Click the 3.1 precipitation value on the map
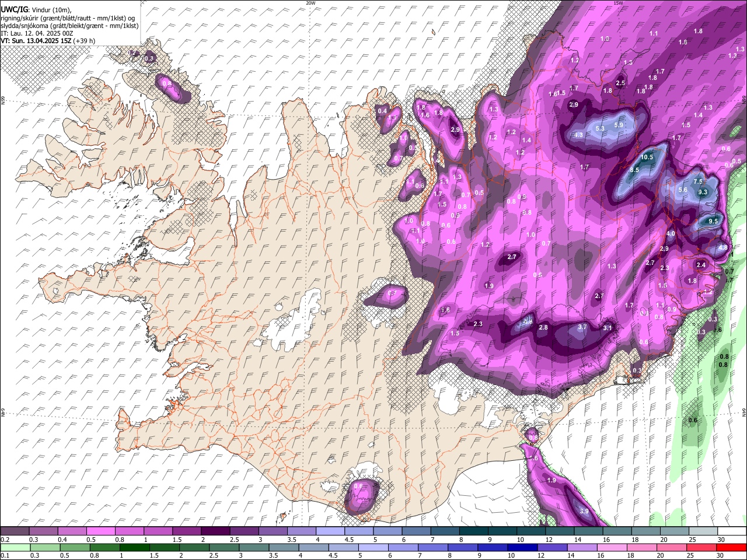 pyautogui.click(x=608, y=328)
